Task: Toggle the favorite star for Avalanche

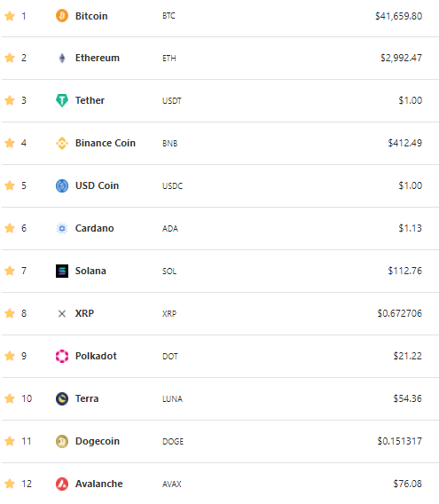Action: [x=10, y=484]
